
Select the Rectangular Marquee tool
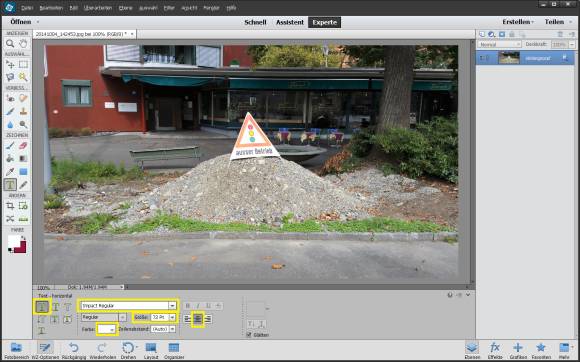tap(23, 65)
